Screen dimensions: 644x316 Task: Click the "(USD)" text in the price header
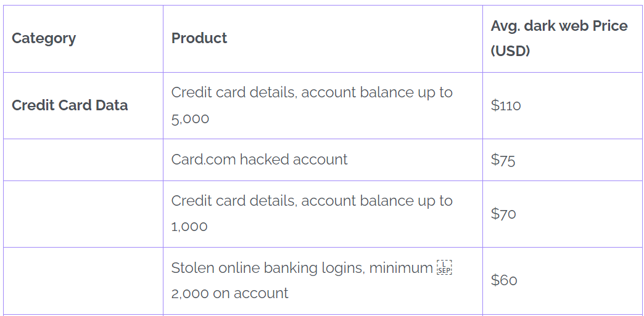[510, 51]
